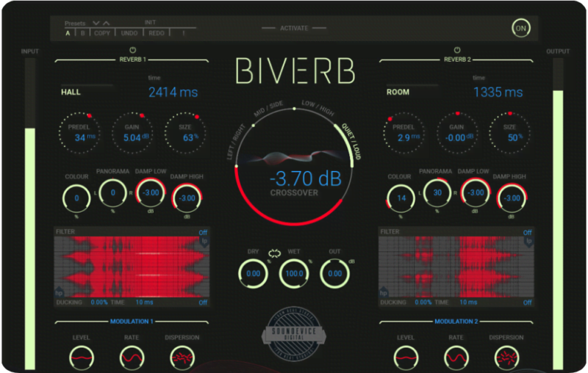Viewport: 588px width, 373px height.
Task: Click Reverb 2 DAMP HIGH knob
Action: click(x=512, y=198)
